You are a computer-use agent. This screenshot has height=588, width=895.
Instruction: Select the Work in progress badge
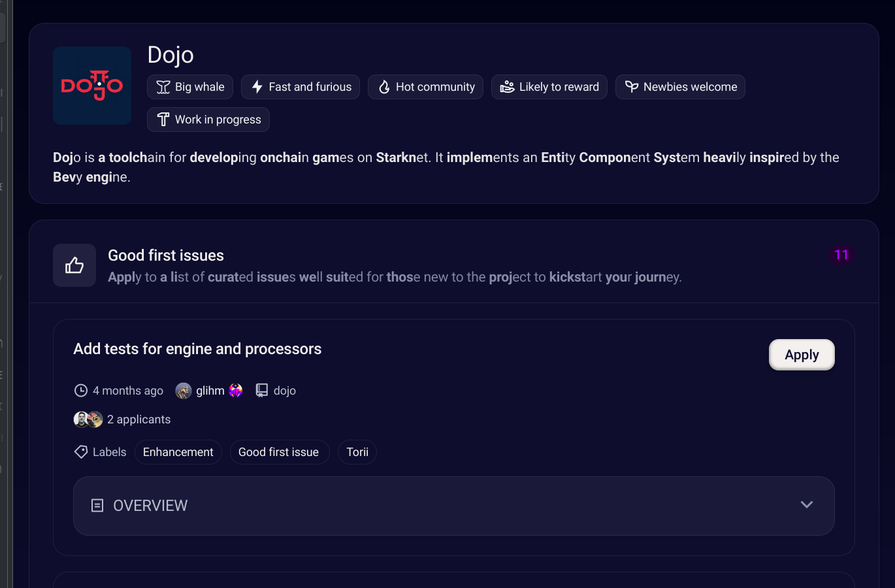pos(208,120)
